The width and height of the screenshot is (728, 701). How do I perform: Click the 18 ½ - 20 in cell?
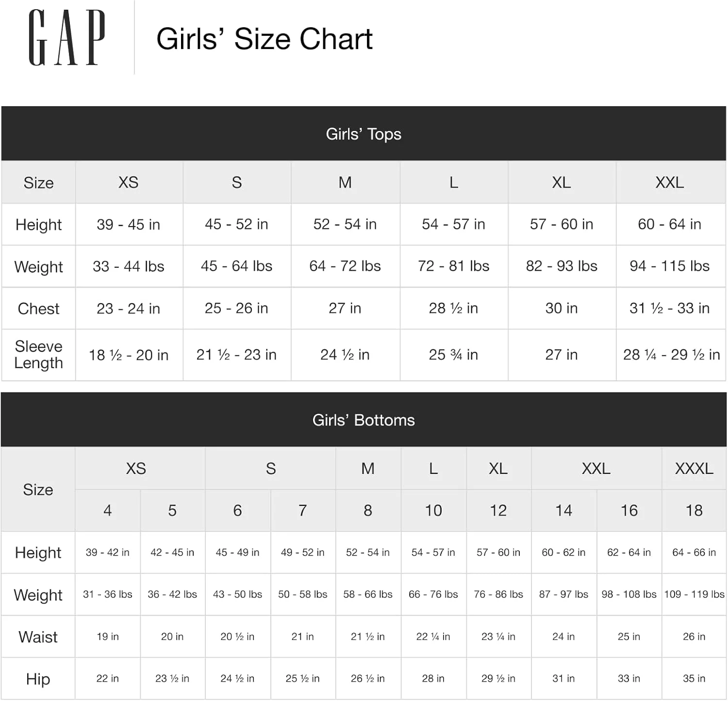(129, 355)
